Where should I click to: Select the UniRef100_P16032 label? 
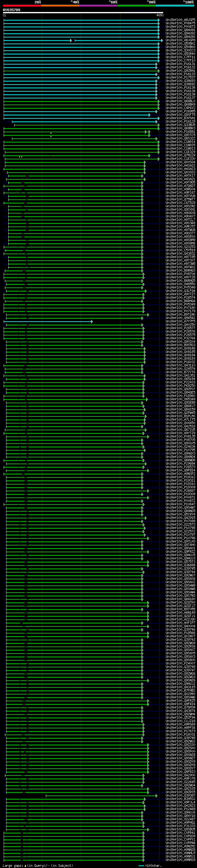pyautogui.click(x=180, y=362)
